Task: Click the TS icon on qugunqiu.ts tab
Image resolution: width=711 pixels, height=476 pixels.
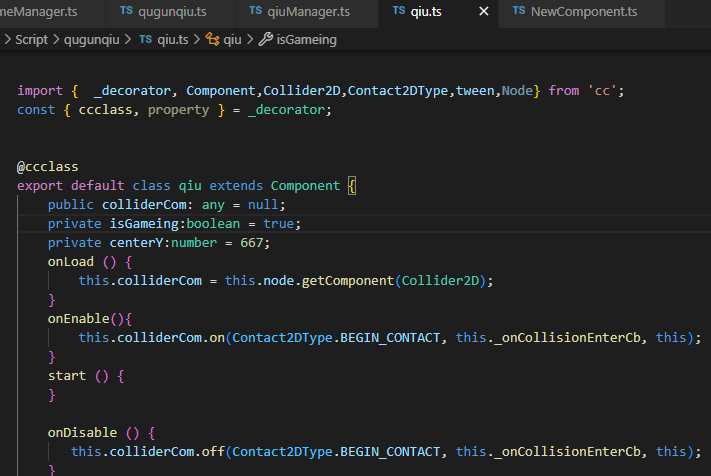Action: [126, 11]
